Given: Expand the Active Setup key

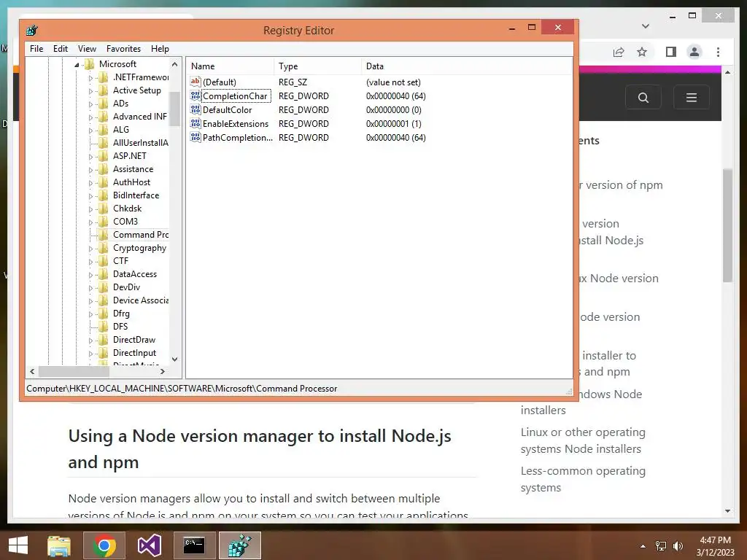Looking at the screenshot, I should pyautogui.click(x=90, y=90).
